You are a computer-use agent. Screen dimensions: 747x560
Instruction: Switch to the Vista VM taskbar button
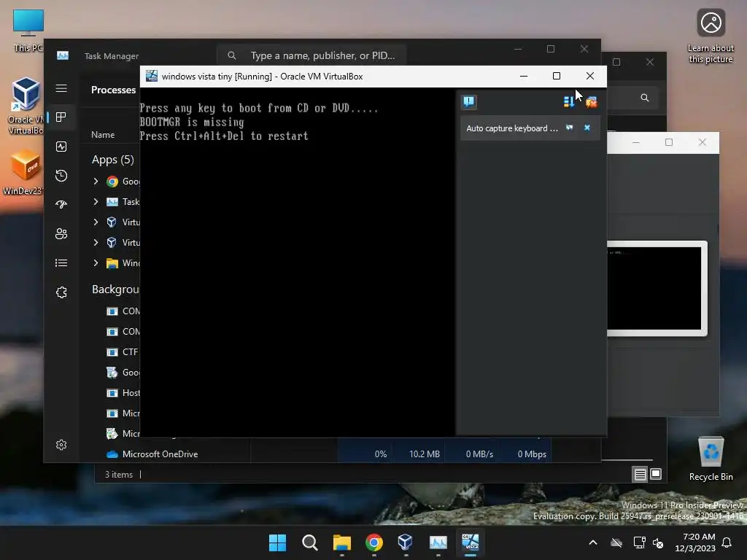point(471,542)
